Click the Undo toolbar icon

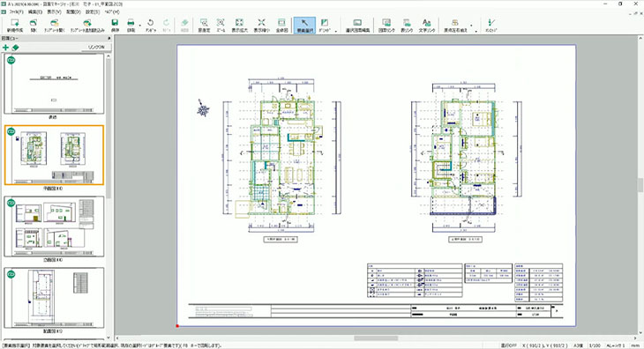(151, 25)
